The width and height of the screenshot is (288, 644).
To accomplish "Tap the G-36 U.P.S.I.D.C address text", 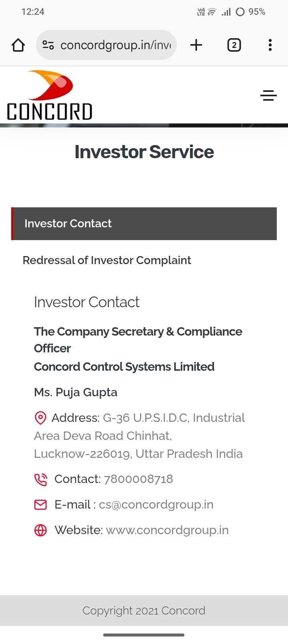I will pos(174,418).
